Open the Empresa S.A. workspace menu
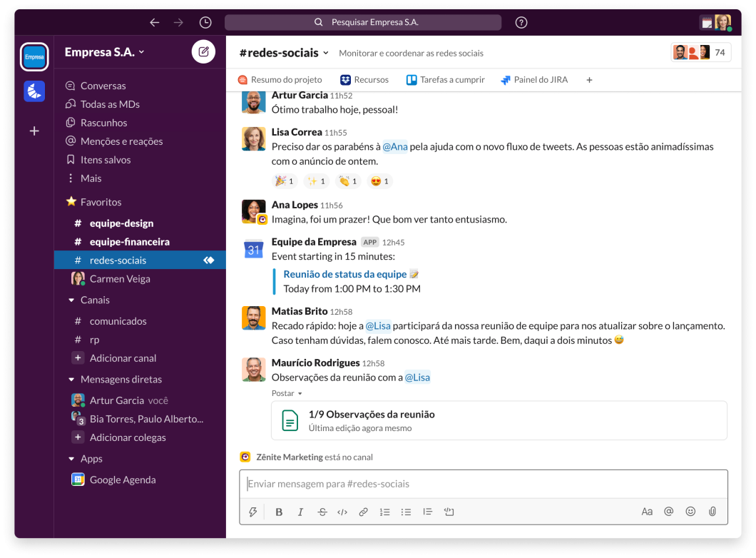The height and width of the screenshot is (558, 756). [105, 52]
